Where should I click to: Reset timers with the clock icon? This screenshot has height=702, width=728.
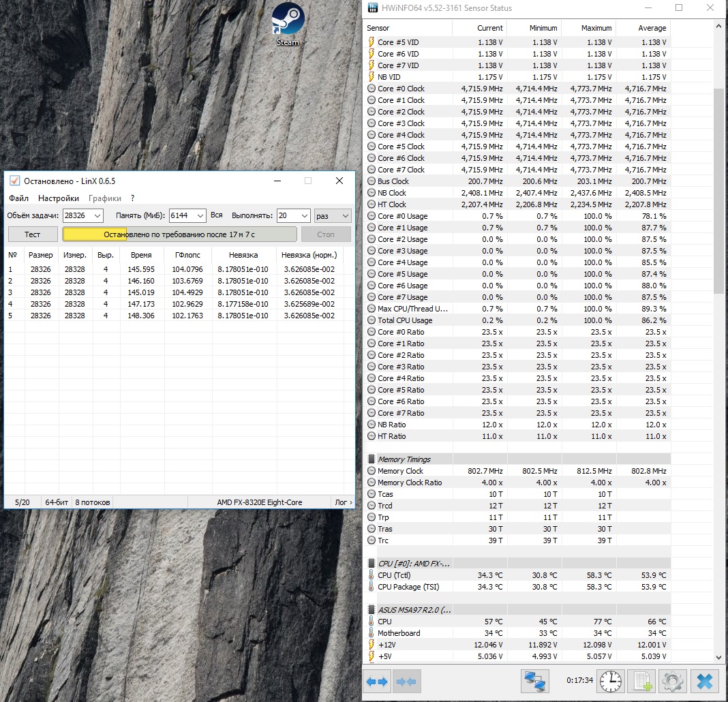(x=610, y=681)
